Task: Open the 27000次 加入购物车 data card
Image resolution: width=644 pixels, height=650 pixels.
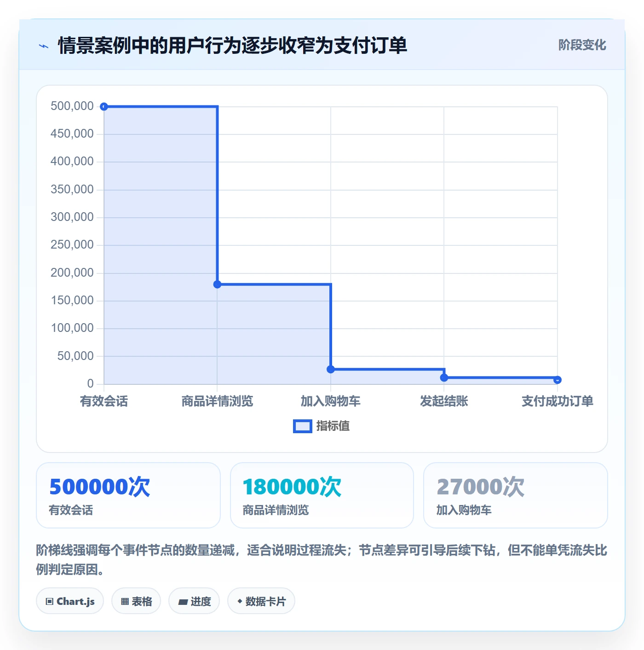Action: (516, 495)
